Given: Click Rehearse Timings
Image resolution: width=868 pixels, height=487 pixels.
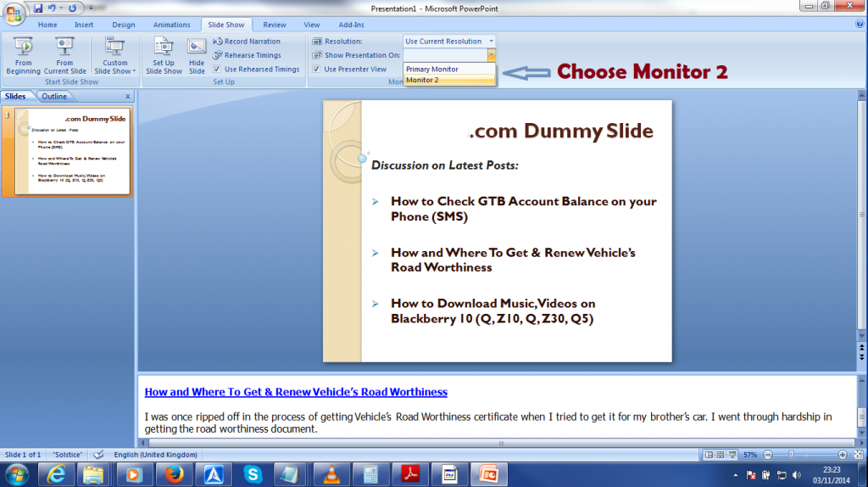Looking at the screenshot, I should [247, 55].
